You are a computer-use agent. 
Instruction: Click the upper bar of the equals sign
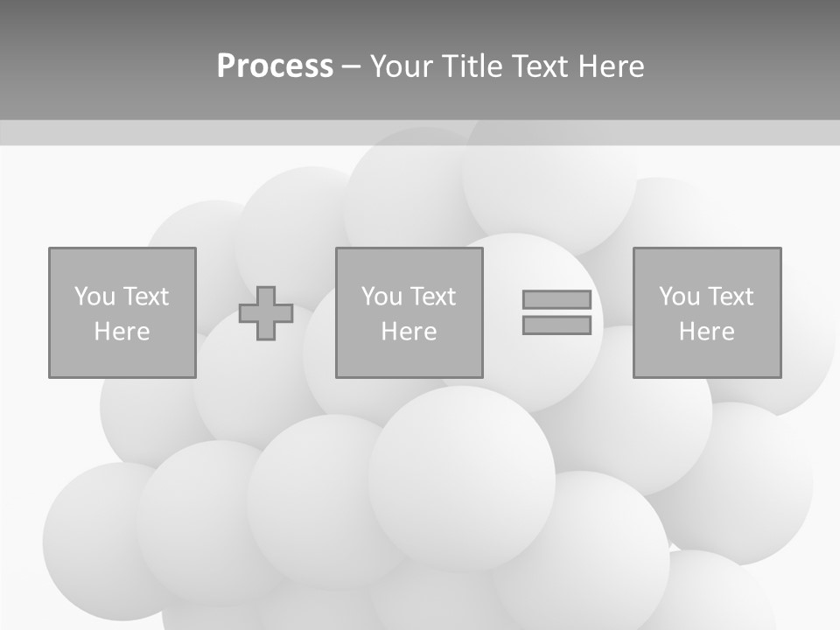[x=556, y=300]
